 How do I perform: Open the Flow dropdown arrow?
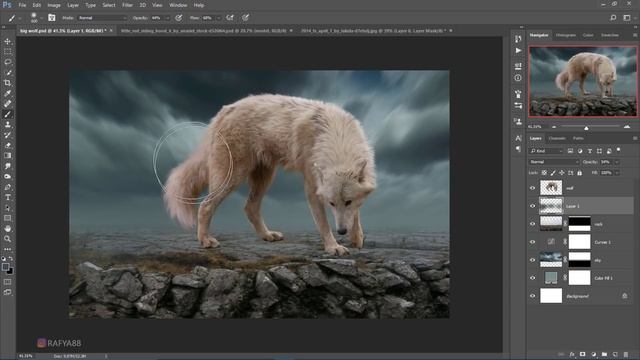(x=218, y=18)
